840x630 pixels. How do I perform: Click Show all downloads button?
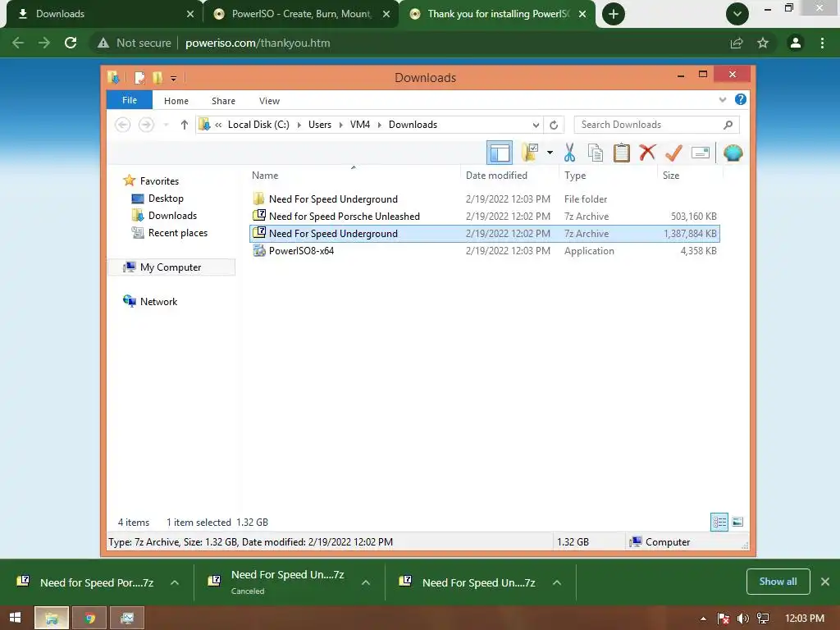pos(778,582)
